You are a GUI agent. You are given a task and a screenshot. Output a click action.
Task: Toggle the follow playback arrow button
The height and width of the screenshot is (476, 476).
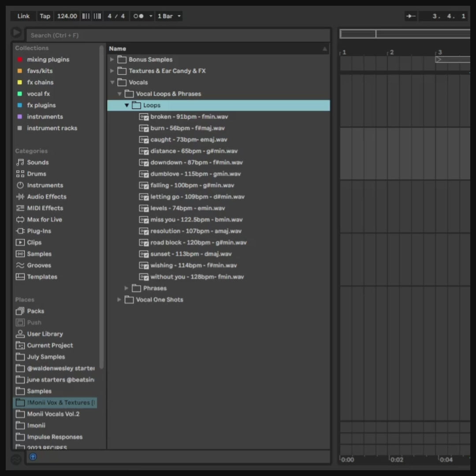pyautogui.click(x=411, y=16)
